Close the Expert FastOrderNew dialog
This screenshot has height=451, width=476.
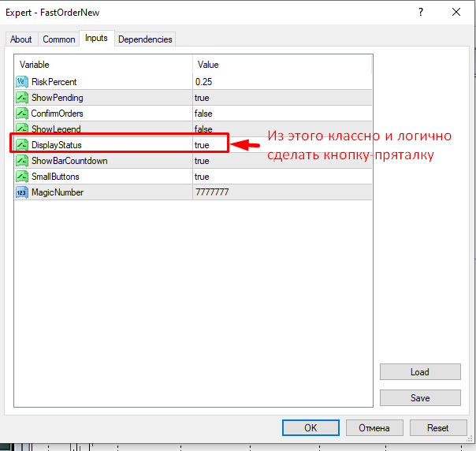click(x=456, y=12)
